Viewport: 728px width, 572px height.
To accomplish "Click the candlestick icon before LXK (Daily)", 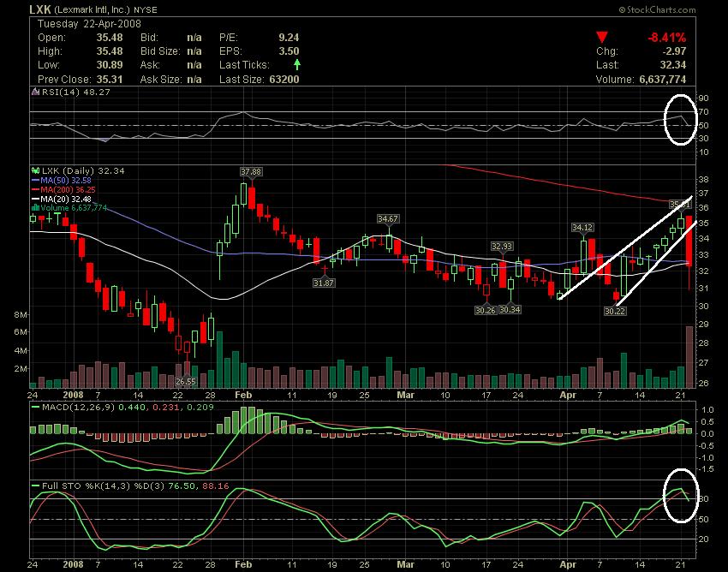I will [35, 171].
